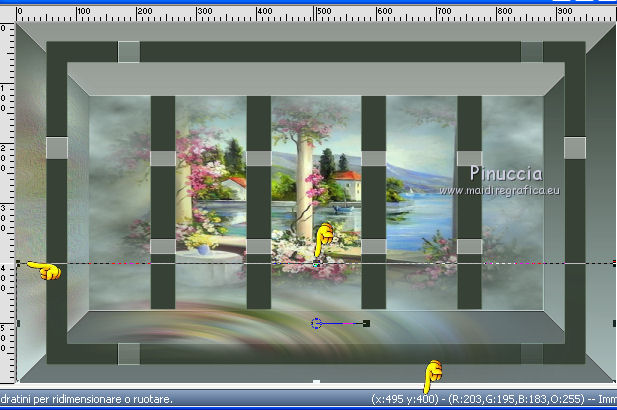Click the R:203,G:195,B:183,O:255 color readout
617x410 pixels.
pos(516,399)
